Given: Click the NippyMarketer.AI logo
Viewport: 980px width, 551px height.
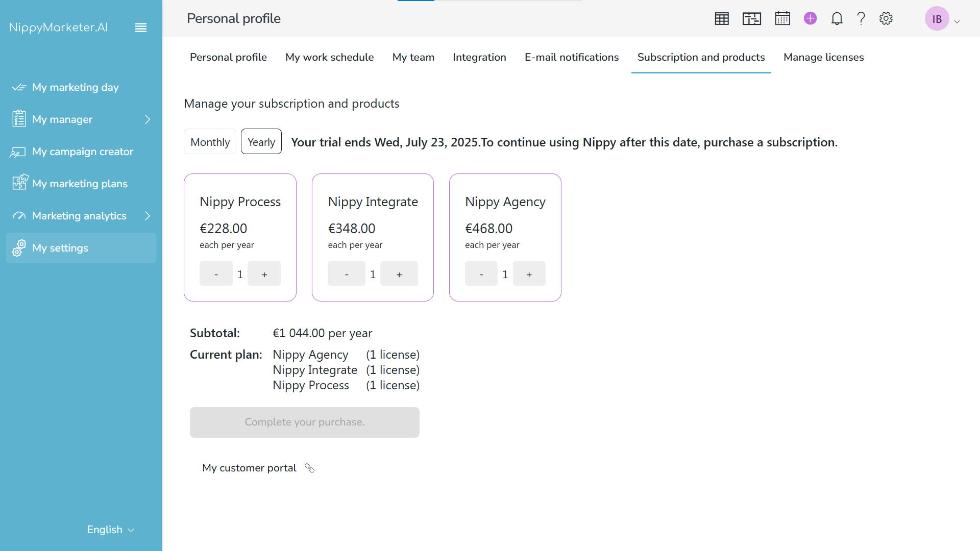Looking at the screenshot, I should [59, 28].
